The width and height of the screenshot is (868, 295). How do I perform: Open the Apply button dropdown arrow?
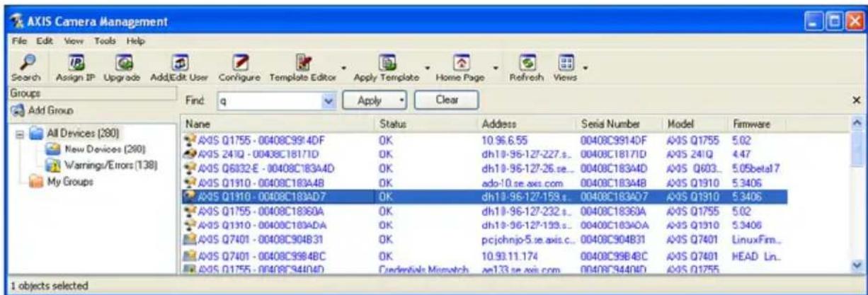click(401, 101)
